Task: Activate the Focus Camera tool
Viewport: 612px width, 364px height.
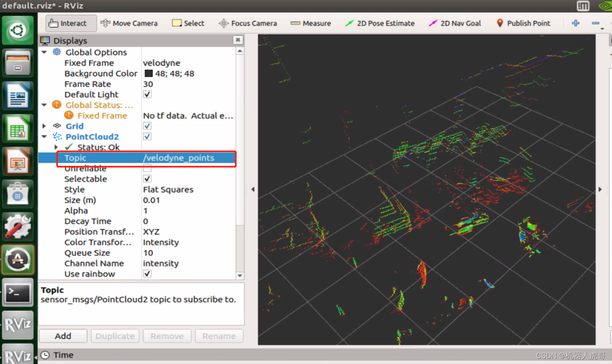Action: pos(248,23)
